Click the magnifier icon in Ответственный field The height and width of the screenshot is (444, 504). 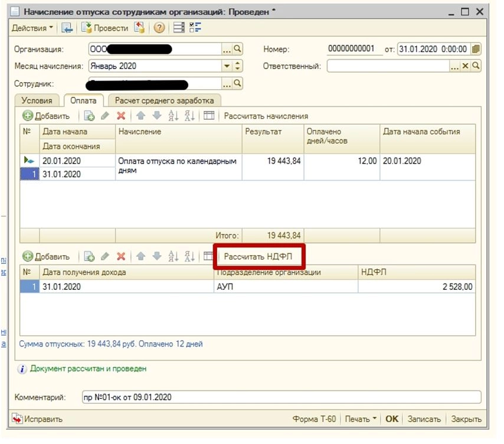[x=476, y=66]
